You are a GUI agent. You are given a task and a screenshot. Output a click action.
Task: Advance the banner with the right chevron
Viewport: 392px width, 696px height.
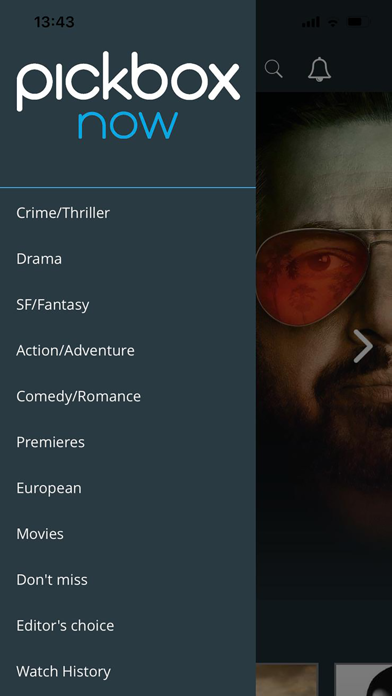pyautogui.click(x=363, y=346)
